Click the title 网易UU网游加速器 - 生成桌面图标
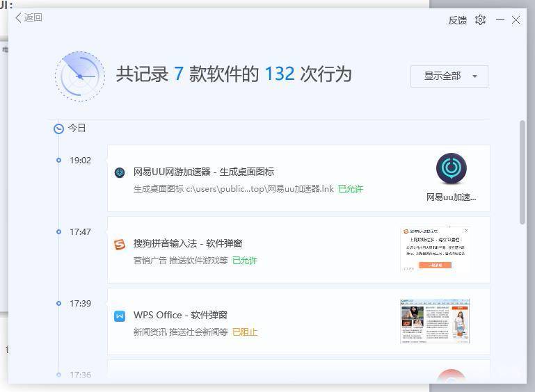535x392 pixels. tap(204, 172)
